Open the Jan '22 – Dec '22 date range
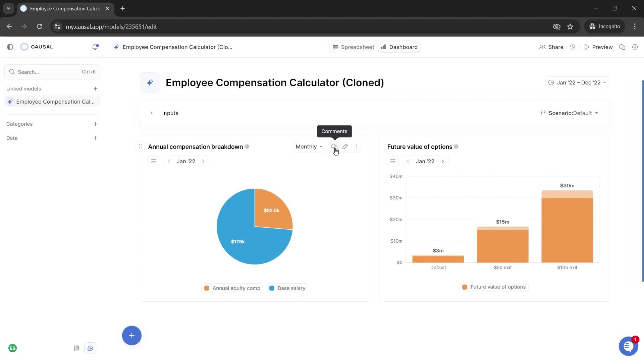Image resolution: width=644 pixels, height=362 pixels. pos(577,82)
